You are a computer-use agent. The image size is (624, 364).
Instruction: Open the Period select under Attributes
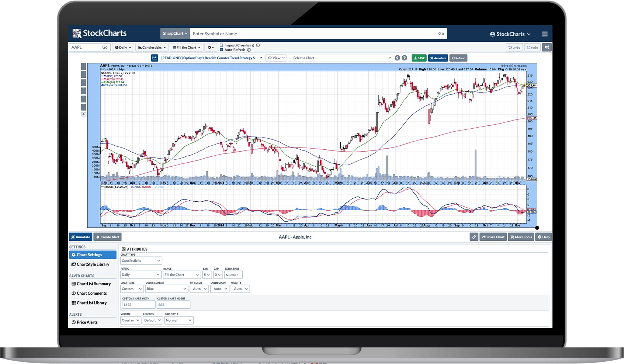point(141,275)
